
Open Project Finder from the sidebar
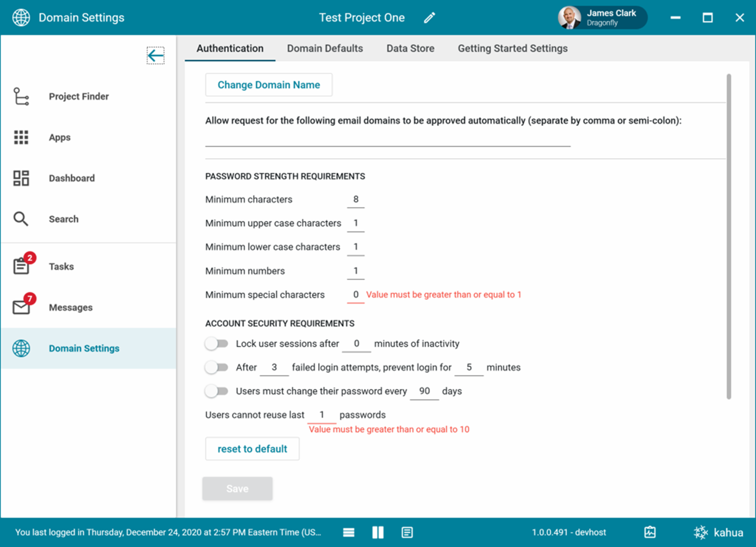click(x=79, y=96)
